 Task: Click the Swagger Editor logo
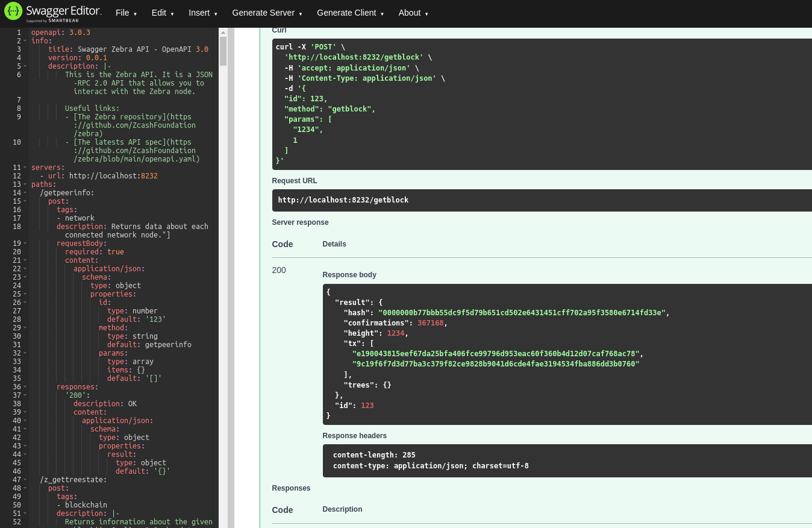pos(53,13)
